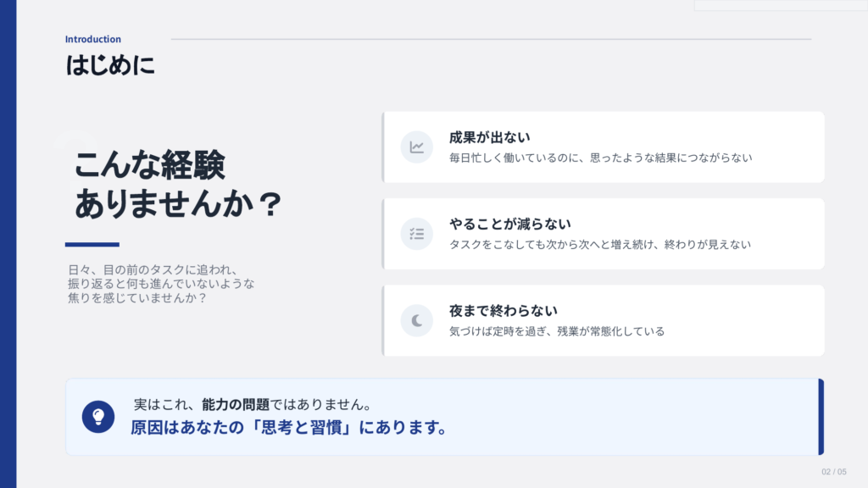Image resolution: width=868 pixels, height=488 pixels.
Task: Select the やることが減らない card title
Action: pos(510,224)
